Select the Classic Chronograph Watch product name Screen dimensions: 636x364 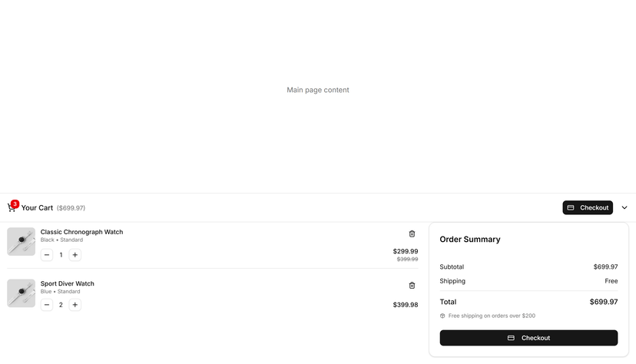(81, 232)
